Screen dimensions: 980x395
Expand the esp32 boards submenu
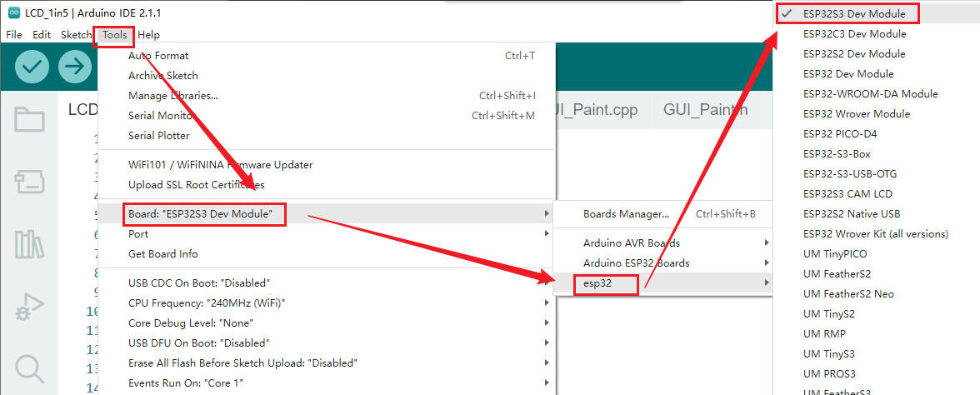(663, 283)
